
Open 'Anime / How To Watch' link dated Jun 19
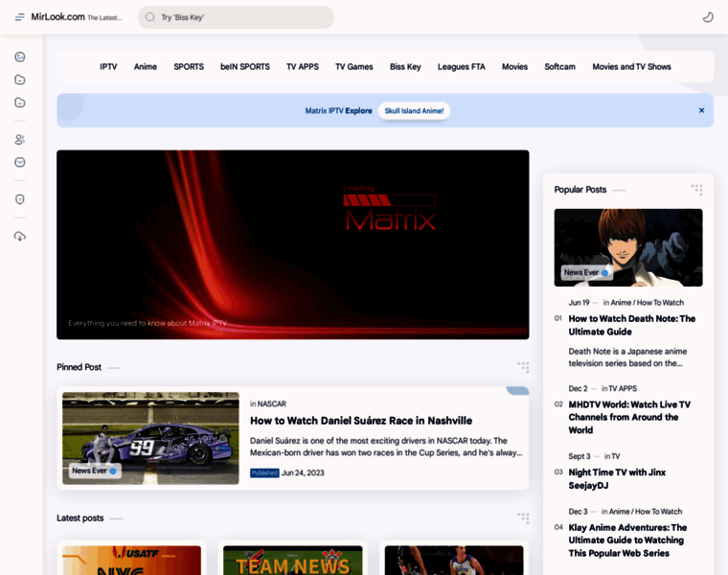[648, 303]
